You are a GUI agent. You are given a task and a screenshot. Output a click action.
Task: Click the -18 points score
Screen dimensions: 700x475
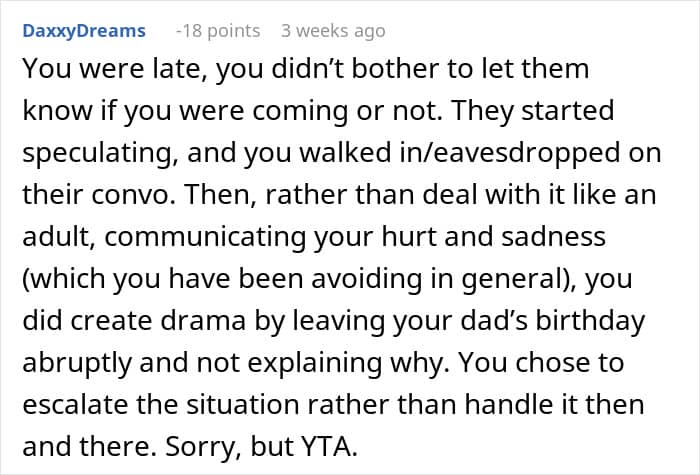tap(218, 31)
